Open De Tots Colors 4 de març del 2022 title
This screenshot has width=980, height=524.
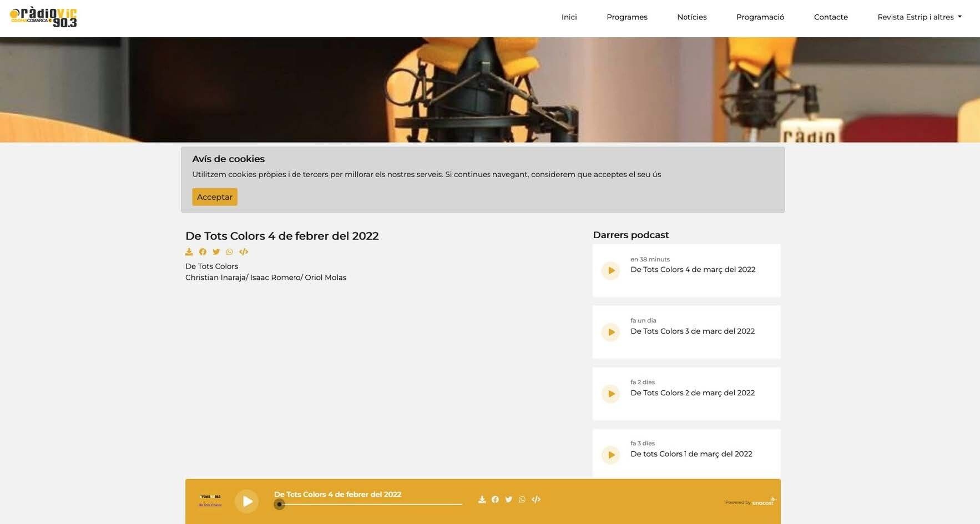(693, 270)
